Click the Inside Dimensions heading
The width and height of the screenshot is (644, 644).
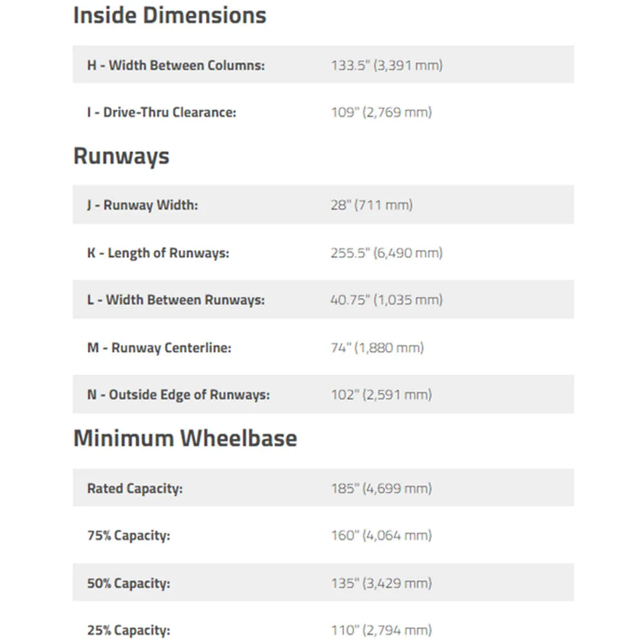coord(169,15)
